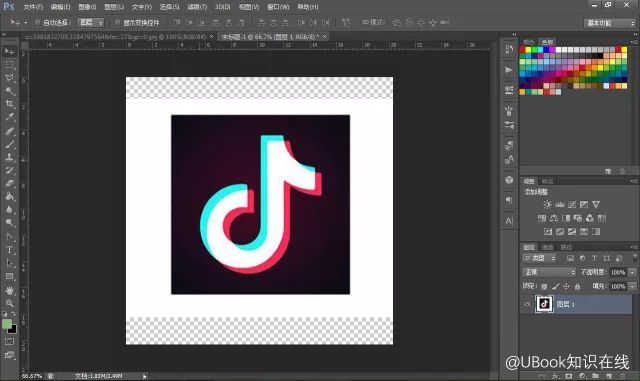Select the Eraser tool
The height and width of the screenshot is (381, 640).
point(9,183)
